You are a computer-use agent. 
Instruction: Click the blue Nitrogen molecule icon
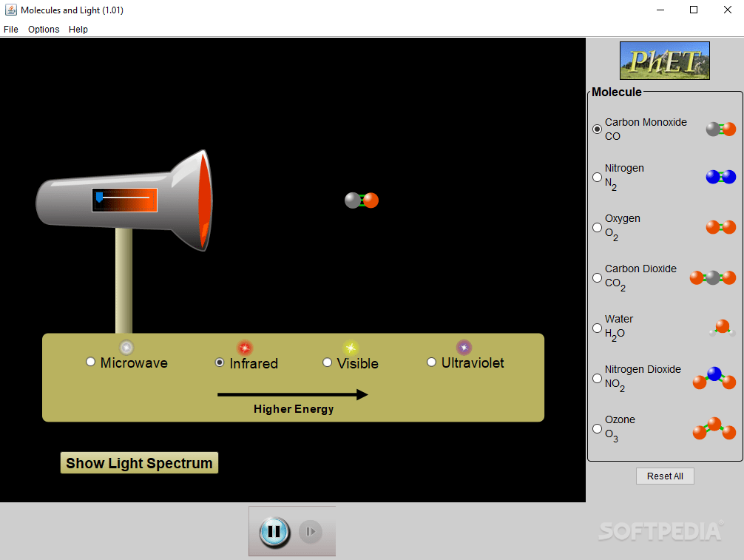point(720,177)
